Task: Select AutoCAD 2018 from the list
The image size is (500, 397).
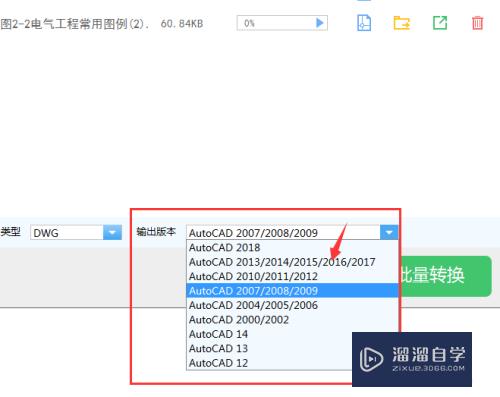Action: [292, 248]
